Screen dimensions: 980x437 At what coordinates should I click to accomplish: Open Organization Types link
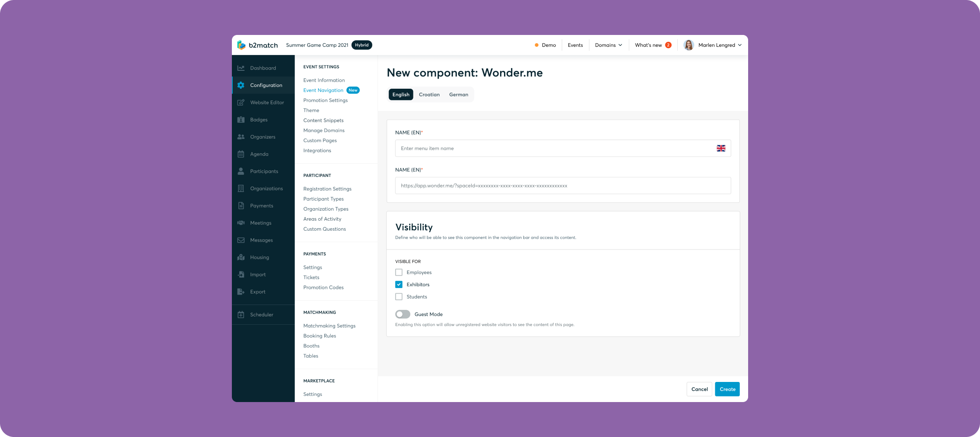[x=326, y=209]
